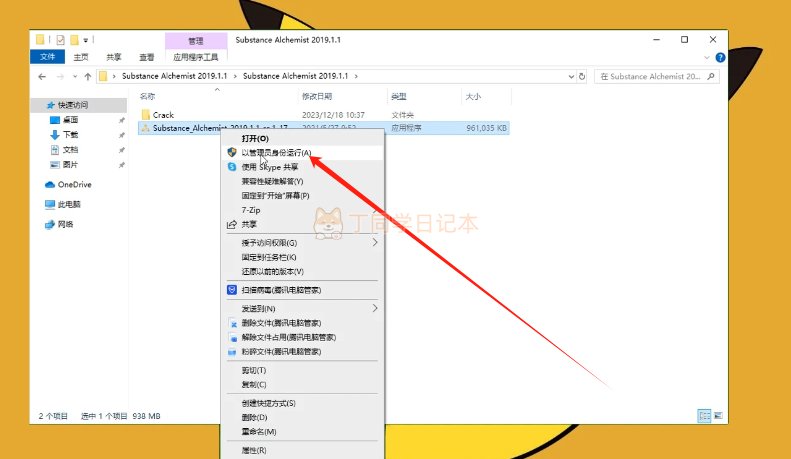791x459 pixels.
Task: Choose 固定到任务栏(K) menu entry
Action: click(x=303, y=257)
